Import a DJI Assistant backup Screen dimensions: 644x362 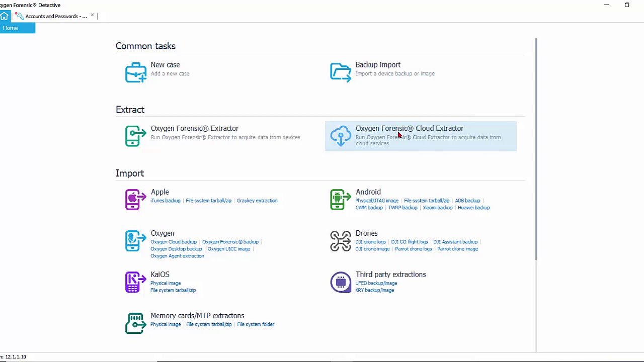(455, 242)
